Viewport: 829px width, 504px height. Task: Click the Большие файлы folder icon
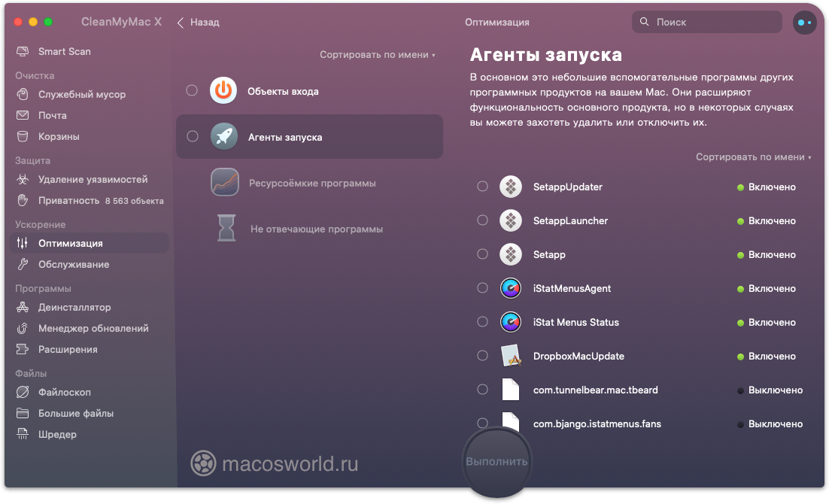tap(23, 414)
